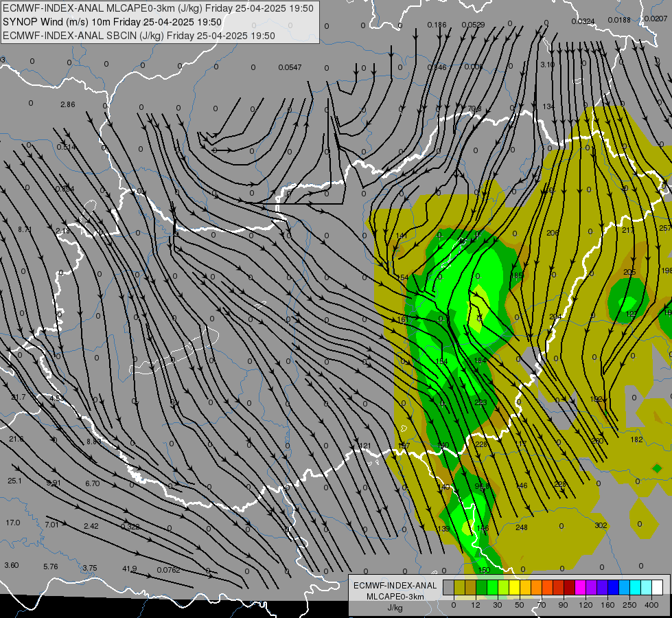Image resolution: width=672 pixels, height=618 pixels.
Task: Click the map value '6.70'
Action: 92,483
